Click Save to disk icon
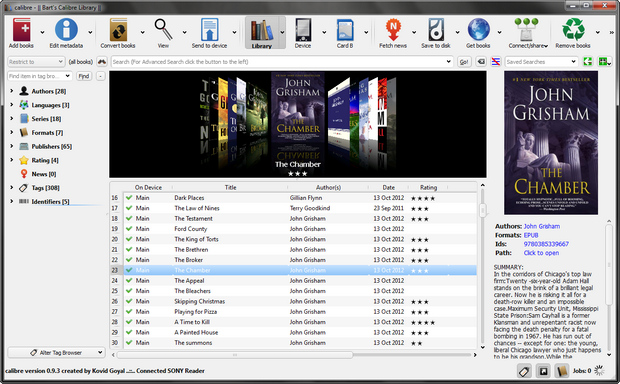Image resolution: width=620 pixels, height=384 pixels. [436, 30]
